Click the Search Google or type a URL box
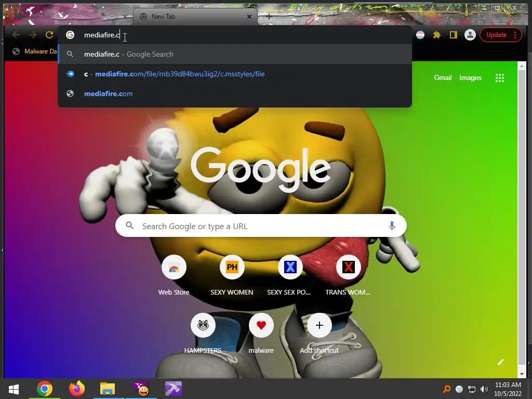 (x=261, y=225)
